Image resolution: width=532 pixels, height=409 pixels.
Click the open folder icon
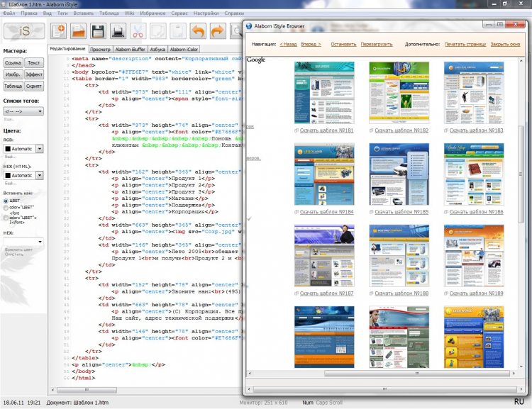(79, 31)
